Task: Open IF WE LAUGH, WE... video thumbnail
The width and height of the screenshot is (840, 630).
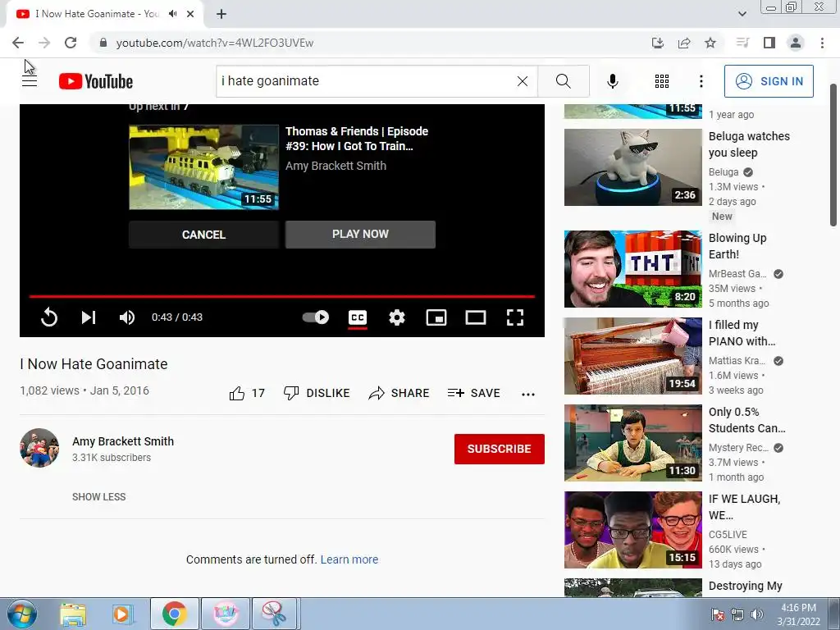Action: (632, 531)
